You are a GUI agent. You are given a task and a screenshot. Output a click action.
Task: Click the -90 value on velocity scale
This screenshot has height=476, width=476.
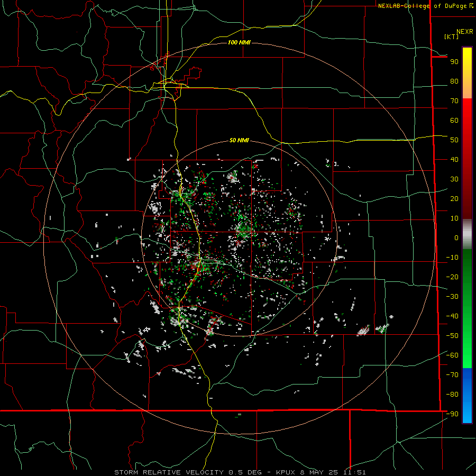[x=452, y=414]
